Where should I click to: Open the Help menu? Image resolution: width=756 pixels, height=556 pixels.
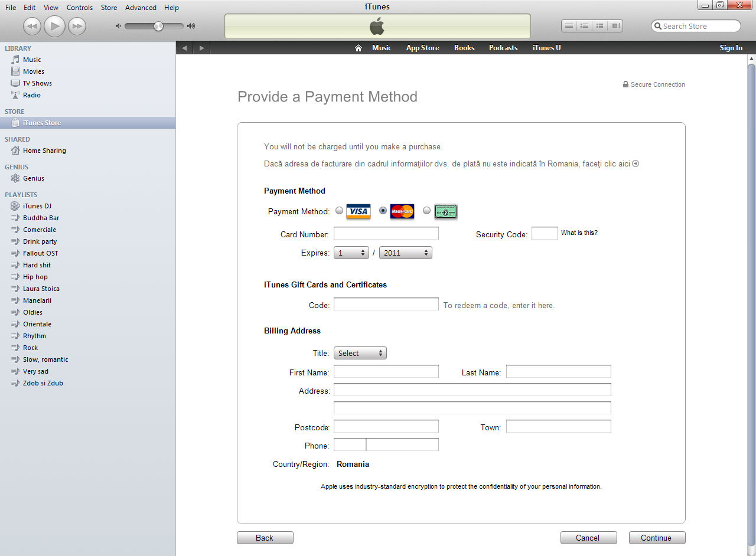click(x=171, y=8)
